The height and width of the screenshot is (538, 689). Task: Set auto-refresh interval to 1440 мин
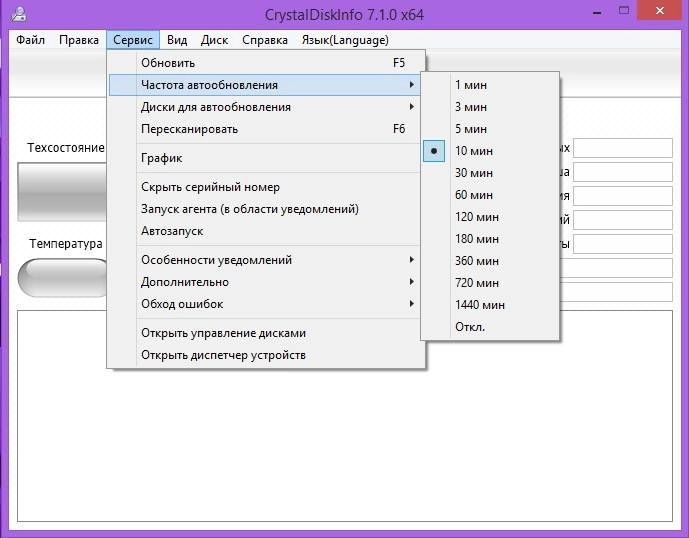(490, 305)
